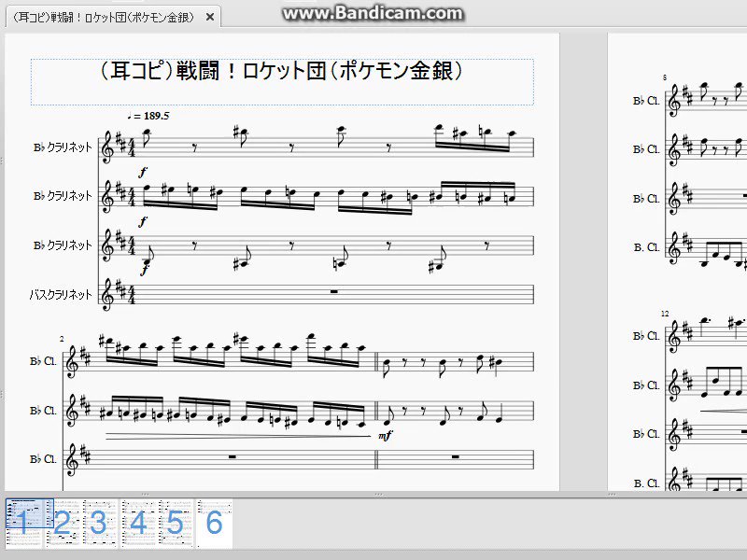The width and height of the screenshot is (747, 560).
Task: Select the bass clarinet staff treble clef
Action: [x=107, y=295]
